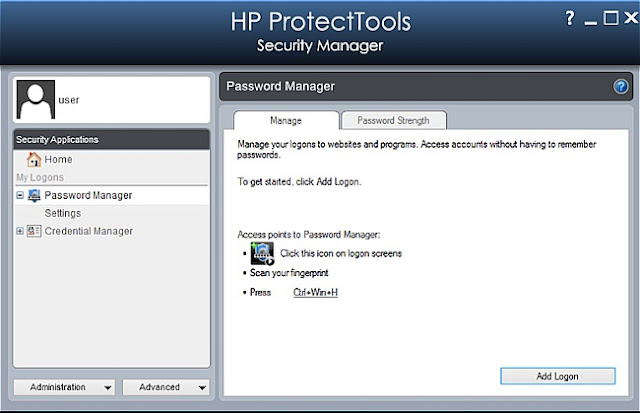
Task: Open the Advanced dropdown
Action: [166, 387]
